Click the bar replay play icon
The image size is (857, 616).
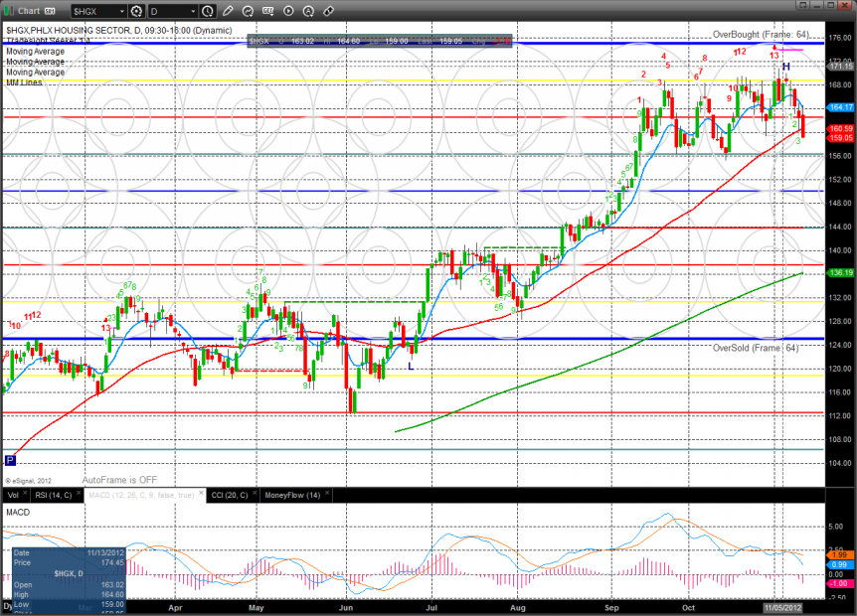coord(288,11)
